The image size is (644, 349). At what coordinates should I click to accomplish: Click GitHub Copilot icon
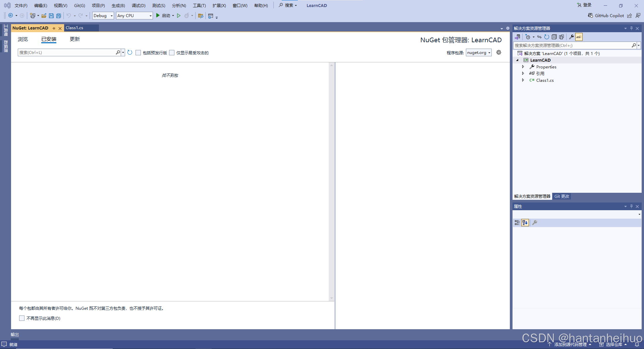(590, 15)
